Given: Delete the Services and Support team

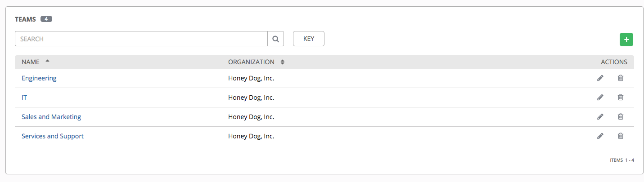Looking at the screenshot, I should click(x=621, y=136).
